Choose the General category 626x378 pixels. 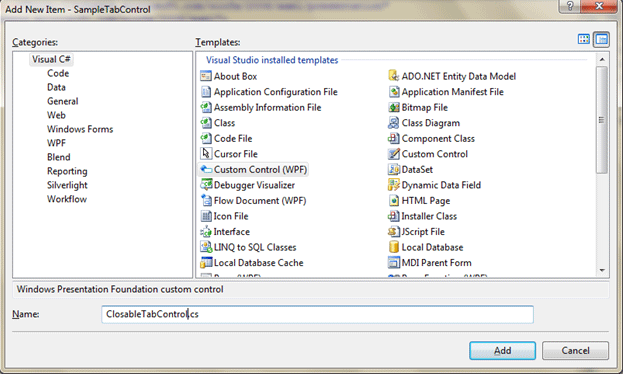click(63, 101)
